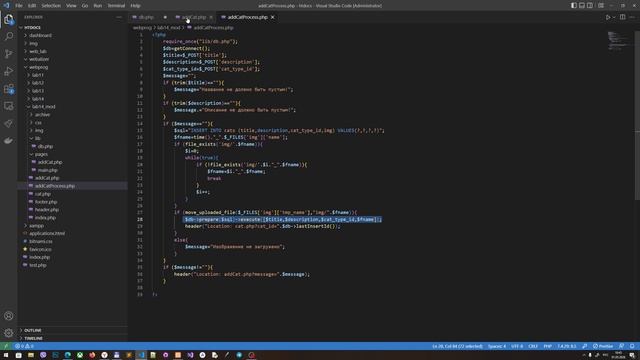Open the File menu
Viewport: 640px width, 360px height.
[19, 6]
